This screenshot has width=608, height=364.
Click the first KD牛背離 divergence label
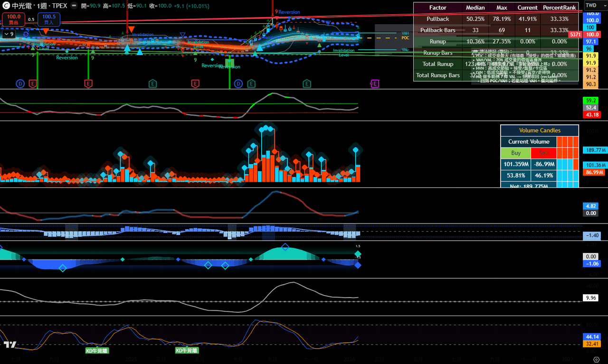(97, 351)
